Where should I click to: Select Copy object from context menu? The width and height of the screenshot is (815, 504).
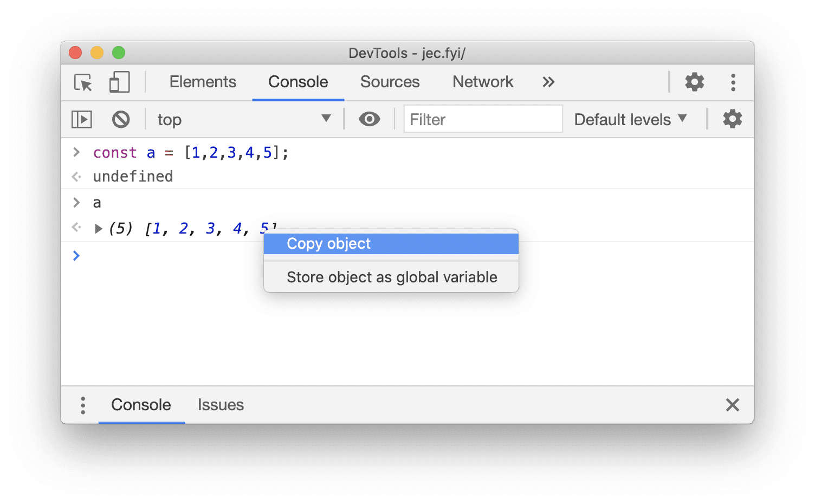(x=328, y=243)
